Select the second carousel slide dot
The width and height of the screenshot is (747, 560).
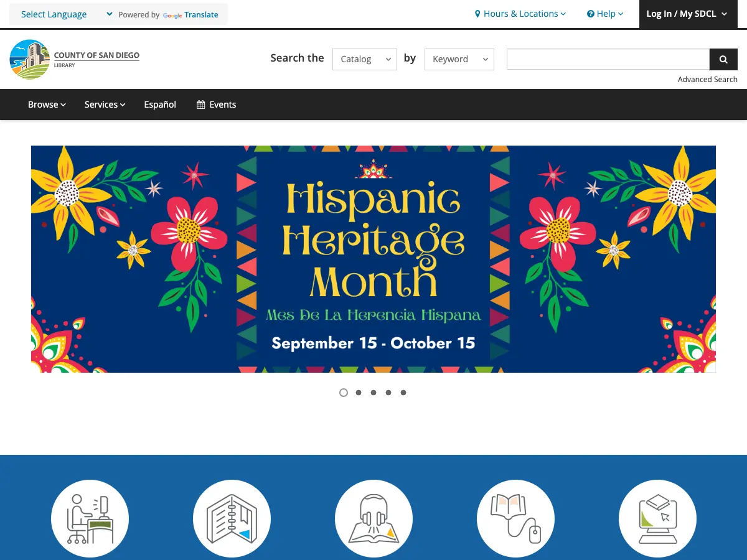click(359, 393)
